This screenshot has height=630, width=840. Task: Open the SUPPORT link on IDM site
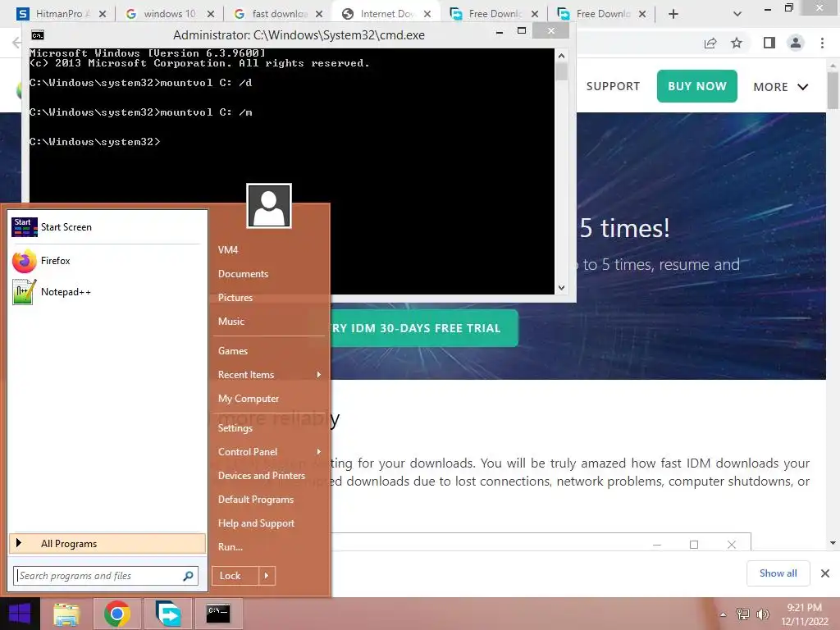pyautogui.click(x=613, y=87)
